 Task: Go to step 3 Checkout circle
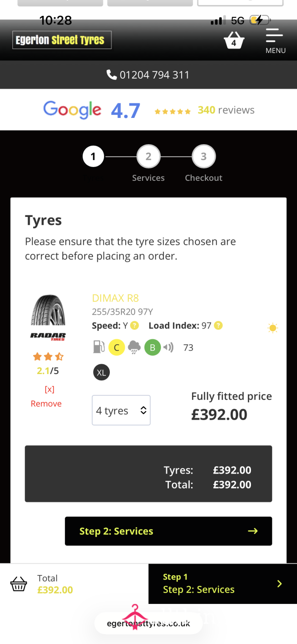[x=203, y=157]
